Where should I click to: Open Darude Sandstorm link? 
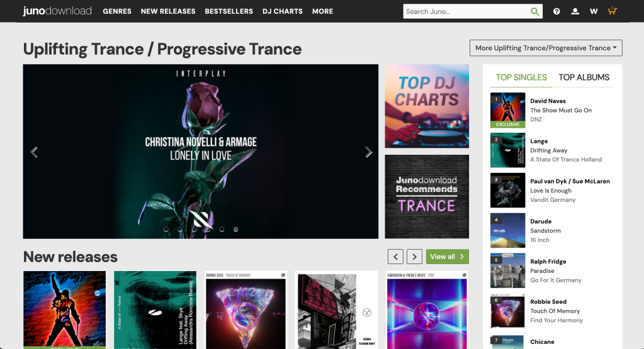point(545,231)
